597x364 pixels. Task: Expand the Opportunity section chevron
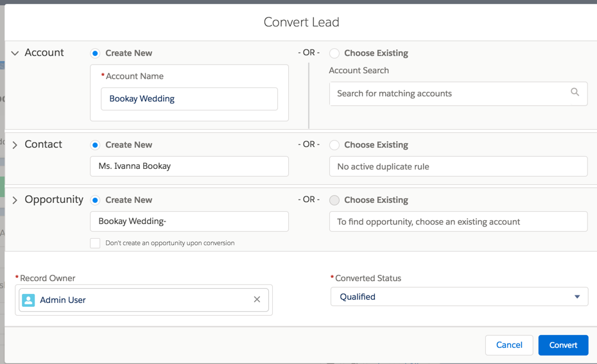tap(15, 200)
